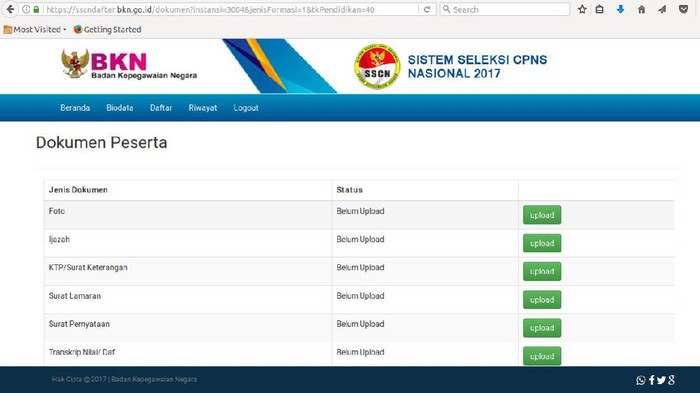Click Belum Upload status in the Foto row

point(360,211)
